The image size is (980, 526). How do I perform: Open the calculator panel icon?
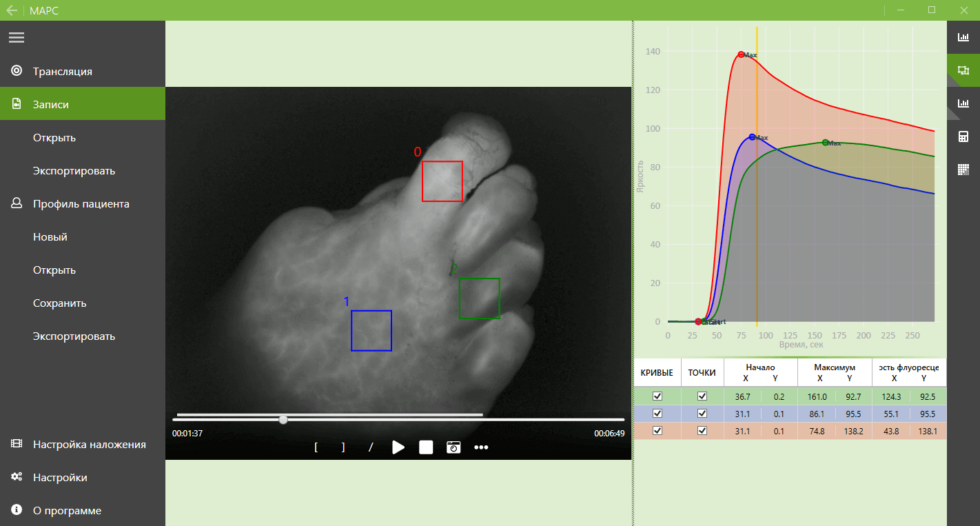click(x=963, y=136)
